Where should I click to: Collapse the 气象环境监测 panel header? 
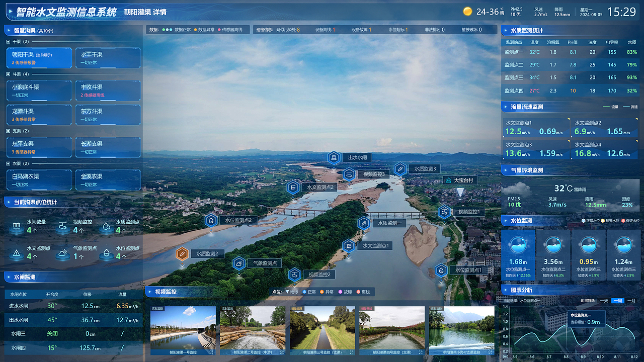(x=506, y=170)
